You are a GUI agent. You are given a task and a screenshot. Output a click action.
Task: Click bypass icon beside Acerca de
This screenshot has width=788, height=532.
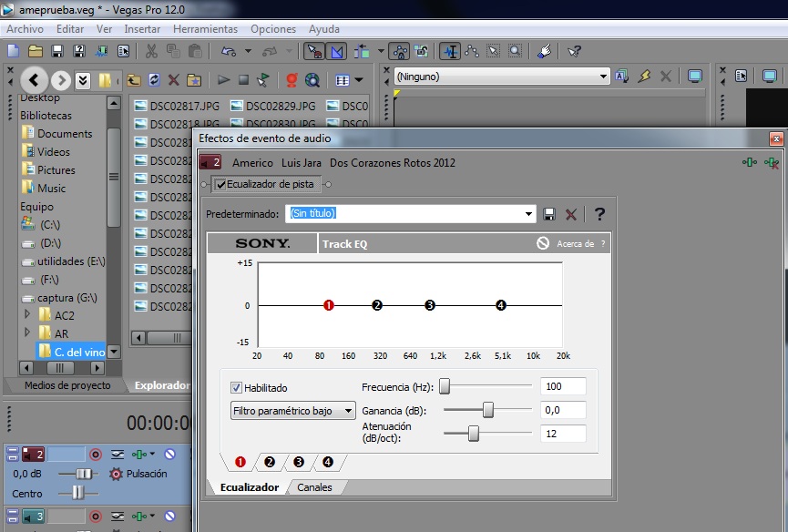click(x=543, y=243)
